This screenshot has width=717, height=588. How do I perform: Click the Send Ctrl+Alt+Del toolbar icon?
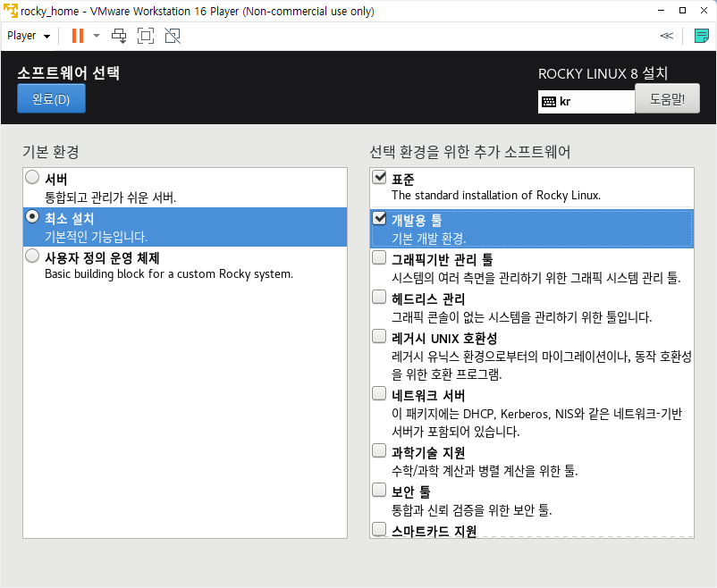click(119, 36)
